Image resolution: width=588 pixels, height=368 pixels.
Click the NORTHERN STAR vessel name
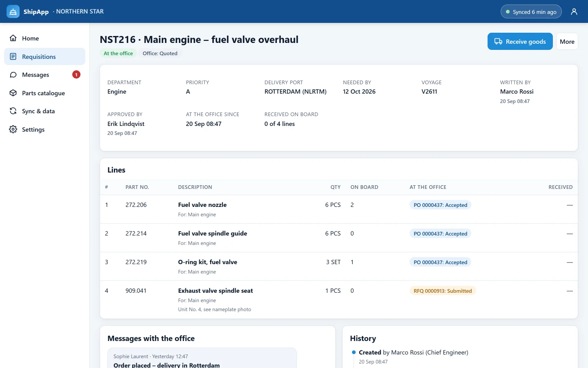click(80, 11)
